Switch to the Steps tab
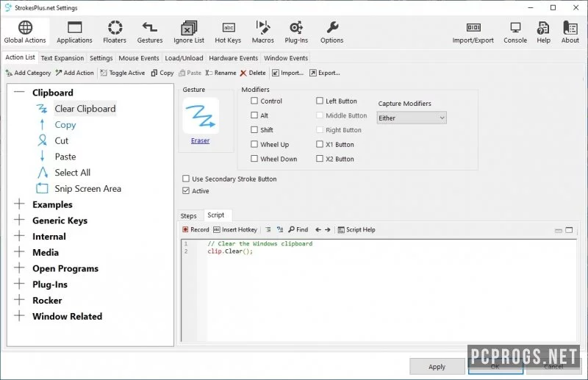 click(188, 215)
